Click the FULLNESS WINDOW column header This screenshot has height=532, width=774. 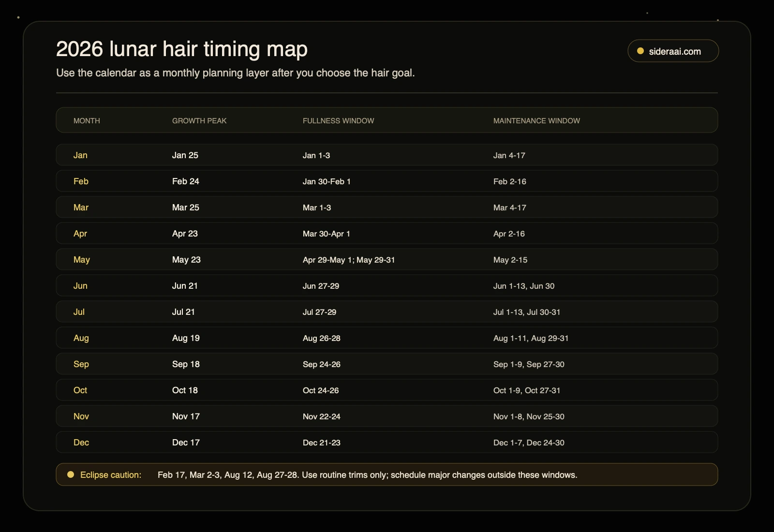(338, 120)
